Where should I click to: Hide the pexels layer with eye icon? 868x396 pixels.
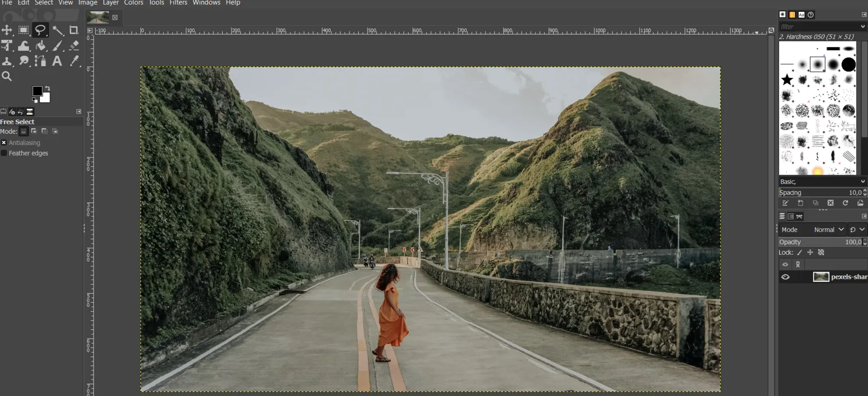785,277
